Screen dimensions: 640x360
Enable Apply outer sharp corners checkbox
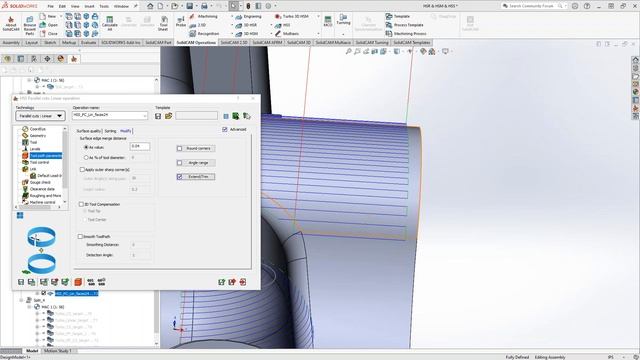(x=82, y=169)
